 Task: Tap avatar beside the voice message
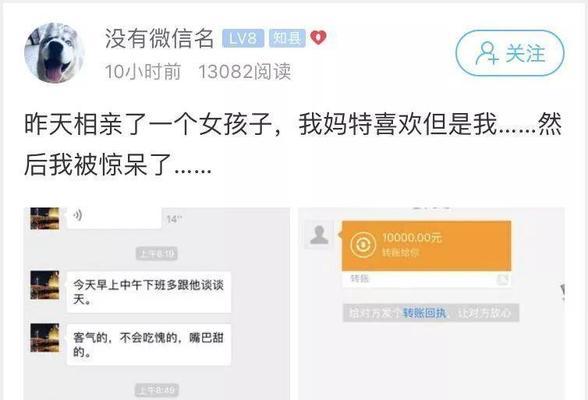(45, 218)
